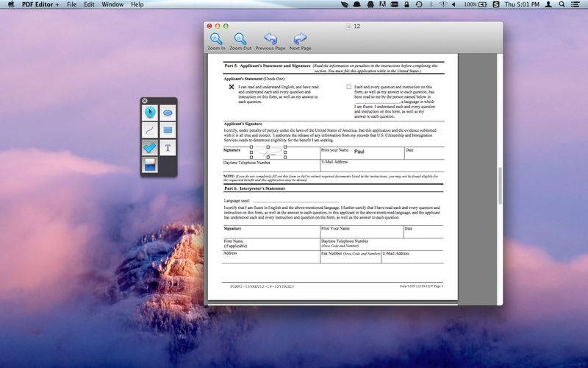The image size is (588, 368).
Task: Click the applicant Date field
Action: pos(425,153)
